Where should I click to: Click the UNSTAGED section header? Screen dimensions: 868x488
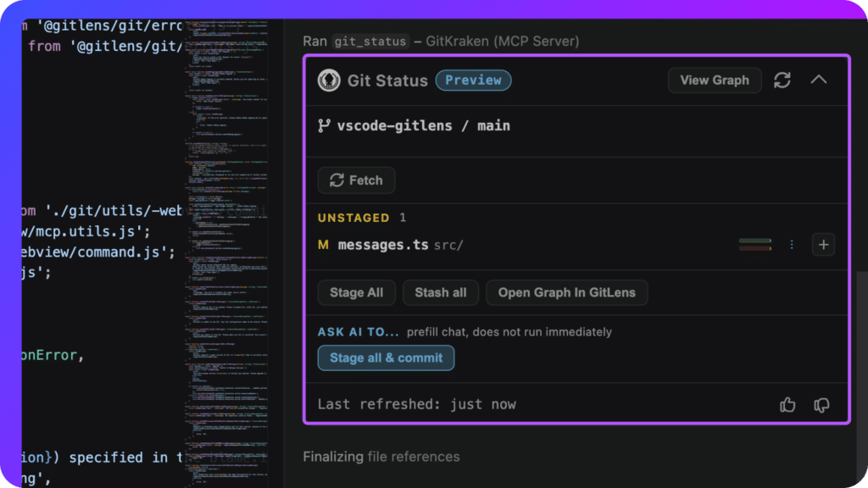pos(353,218)
